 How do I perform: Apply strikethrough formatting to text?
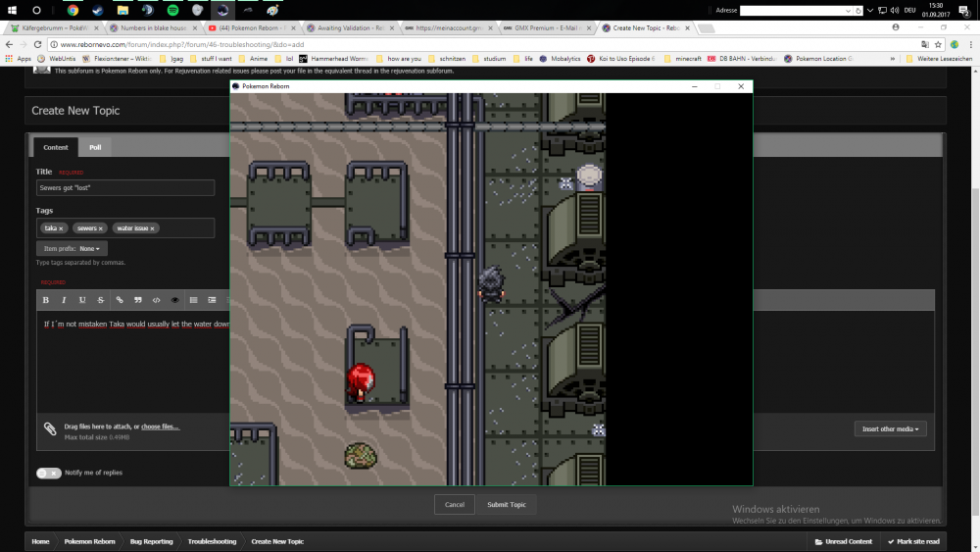(x=100, y=300)
